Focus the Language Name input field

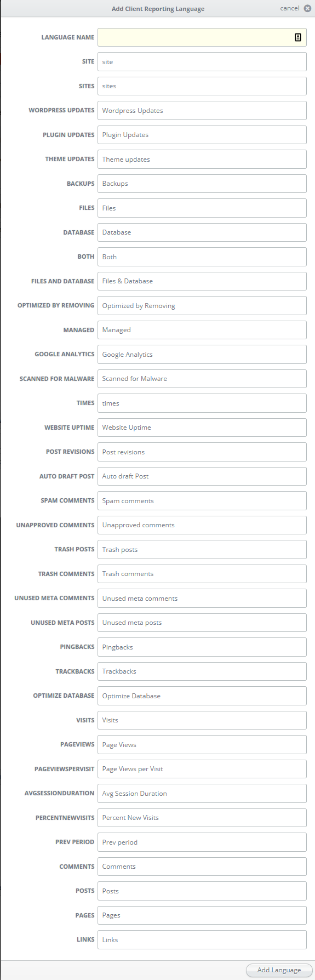pyautogui.click(x=202, y=37)
